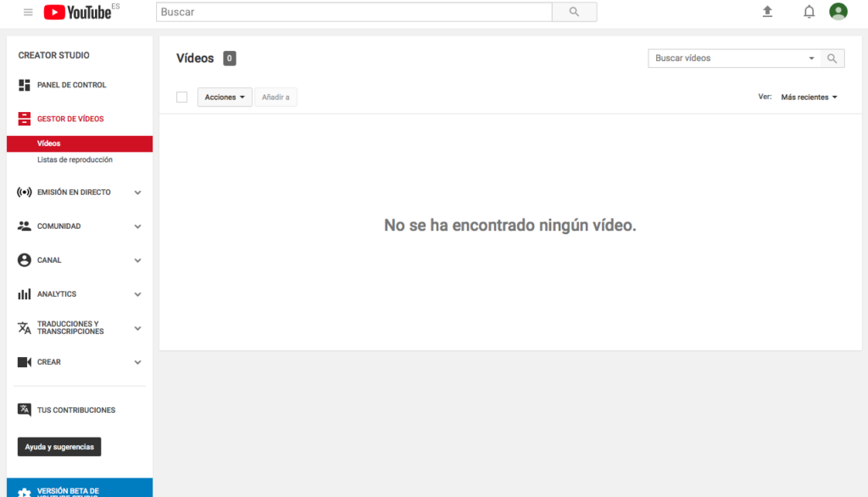Open the Crear camera icon
868x497 pixels.
[23, 361]
